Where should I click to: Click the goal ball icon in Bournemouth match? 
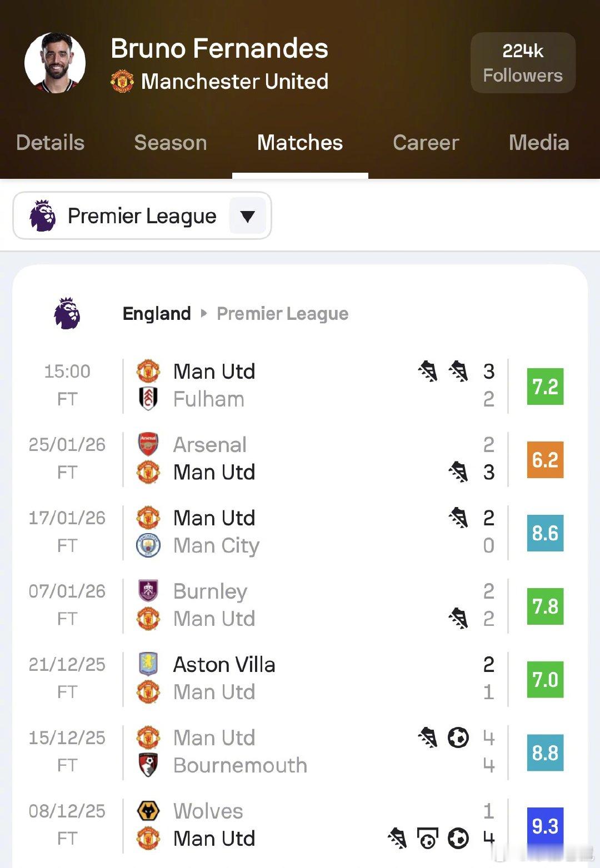458,738
